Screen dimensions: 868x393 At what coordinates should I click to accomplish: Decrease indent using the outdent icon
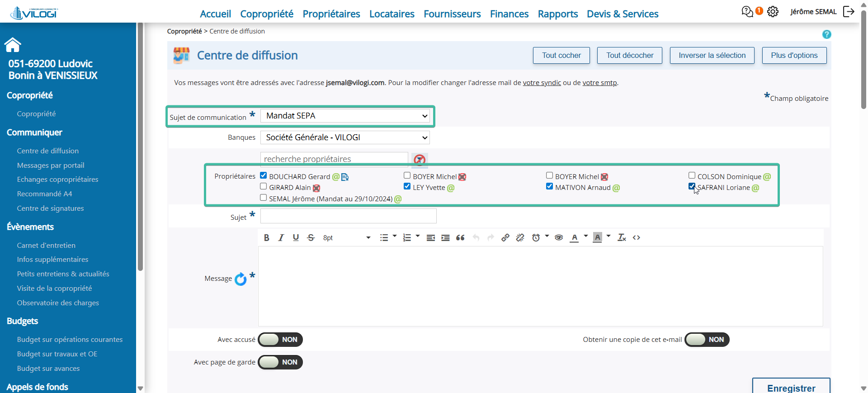431,237
